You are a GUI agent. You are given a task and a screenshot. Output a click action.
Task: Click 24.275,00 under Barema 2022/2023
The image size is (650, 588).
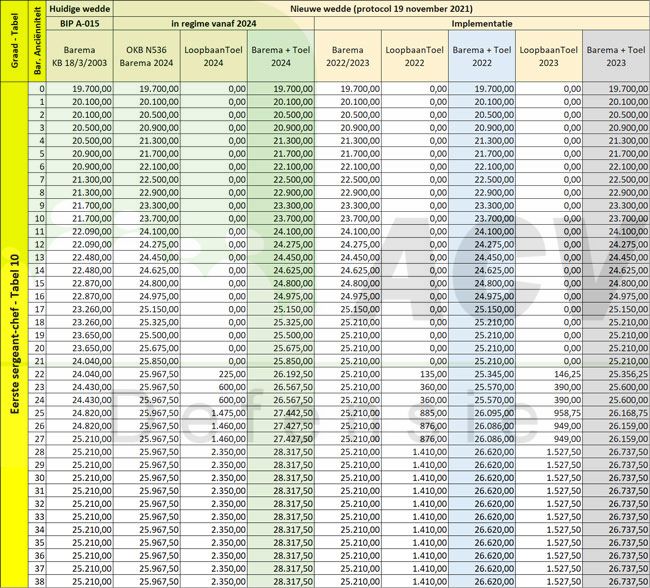(348, 244)
